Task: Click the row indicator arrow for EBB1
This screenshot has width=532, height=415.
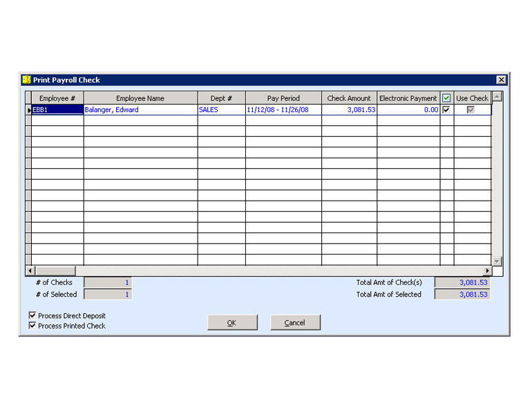Action: 28,110
